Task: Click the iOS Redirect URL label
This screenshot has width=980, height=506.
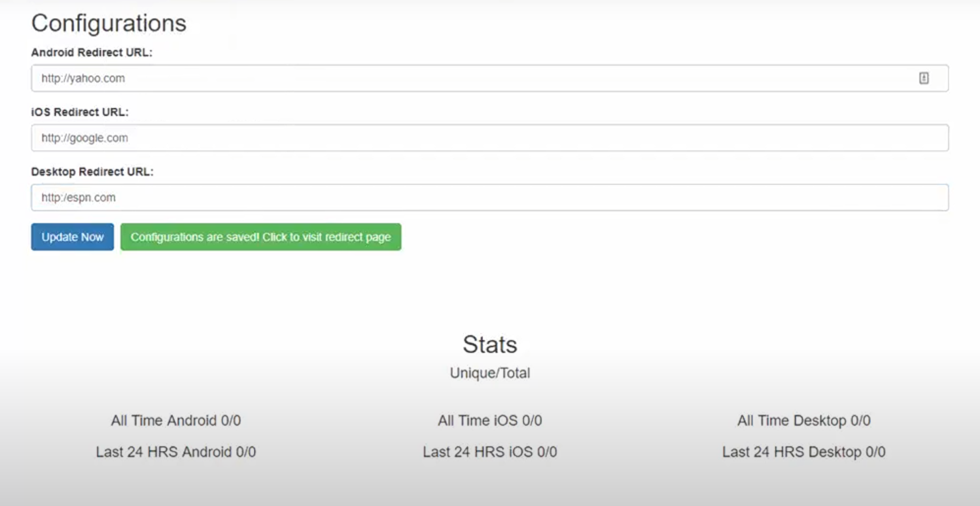Action: click(x=80, y=112)
